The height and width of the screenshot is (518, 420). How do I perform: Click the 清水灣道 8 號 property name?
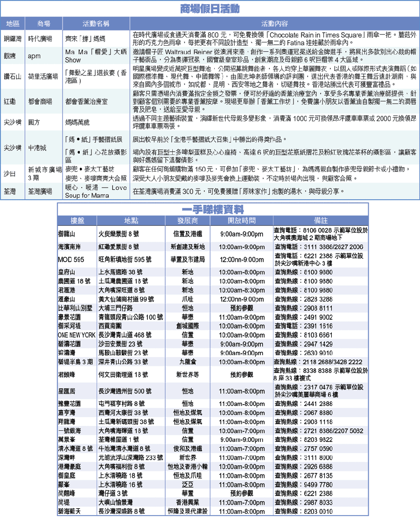[x=75, y=448]
